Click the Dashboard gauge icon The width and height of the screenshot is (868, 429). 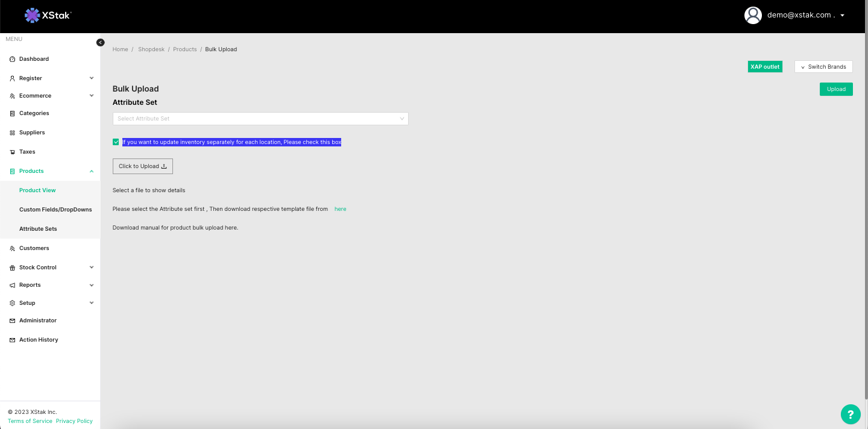coord(13,59)
